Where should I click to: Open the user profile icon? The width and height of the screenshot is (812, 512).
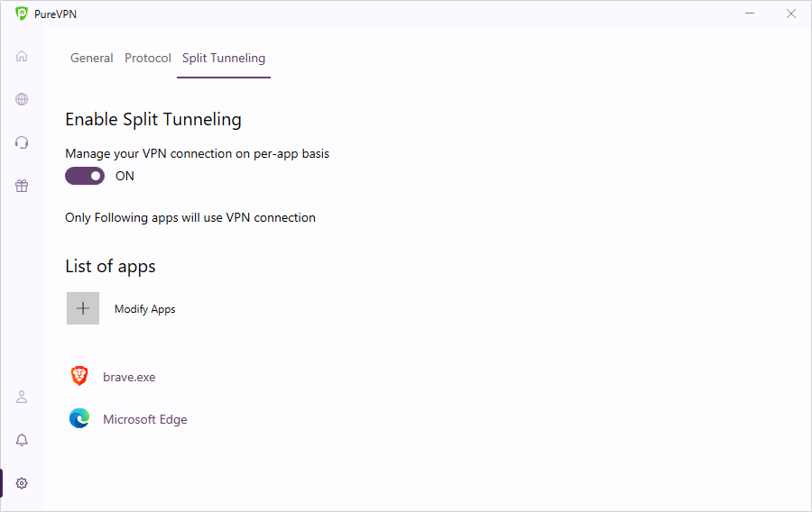coord(22,397)
